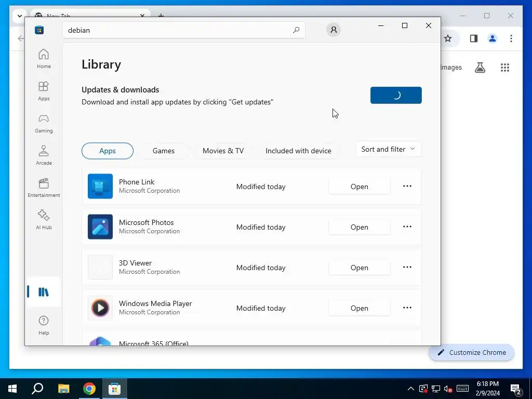Image resolution: width=532 pixels, height=399 pixels.
Task: Select the Movies & TV tab
Action: [223, 151]
